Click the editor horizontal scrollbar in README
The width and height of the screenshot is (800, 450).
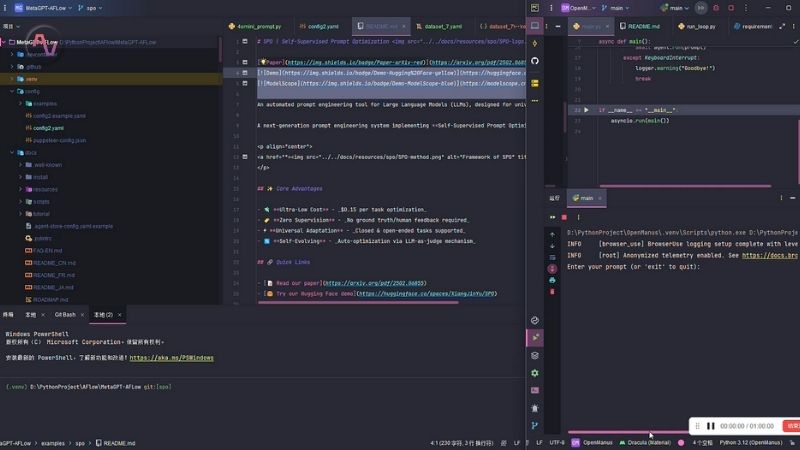(358, 302)
